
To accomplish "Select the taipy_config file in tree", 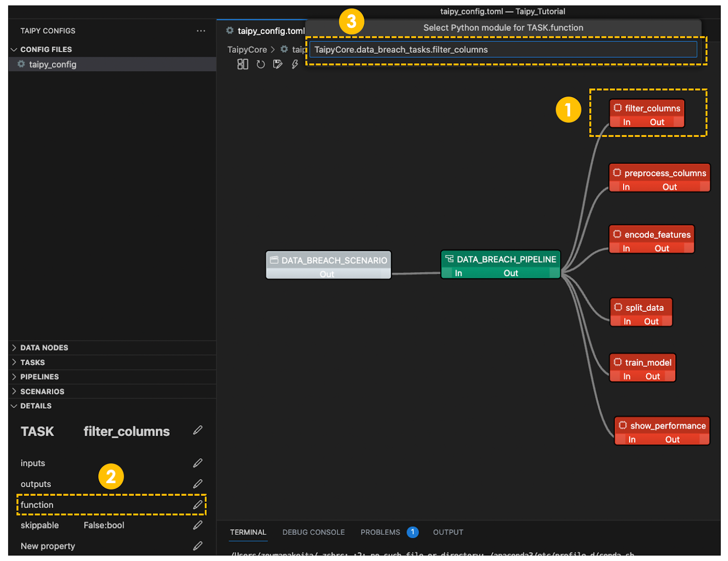I will click(x=52, y=65).
